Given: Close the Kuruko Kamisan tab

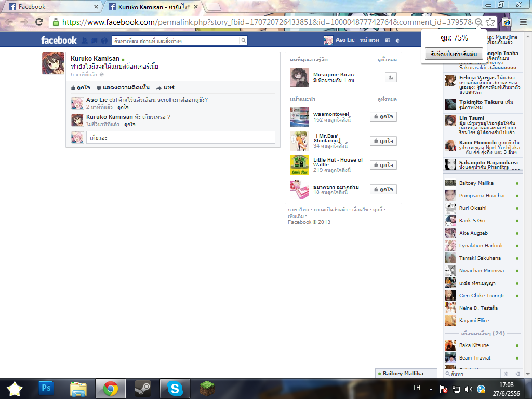Looking at the screenshot, I should coord(196,7).
